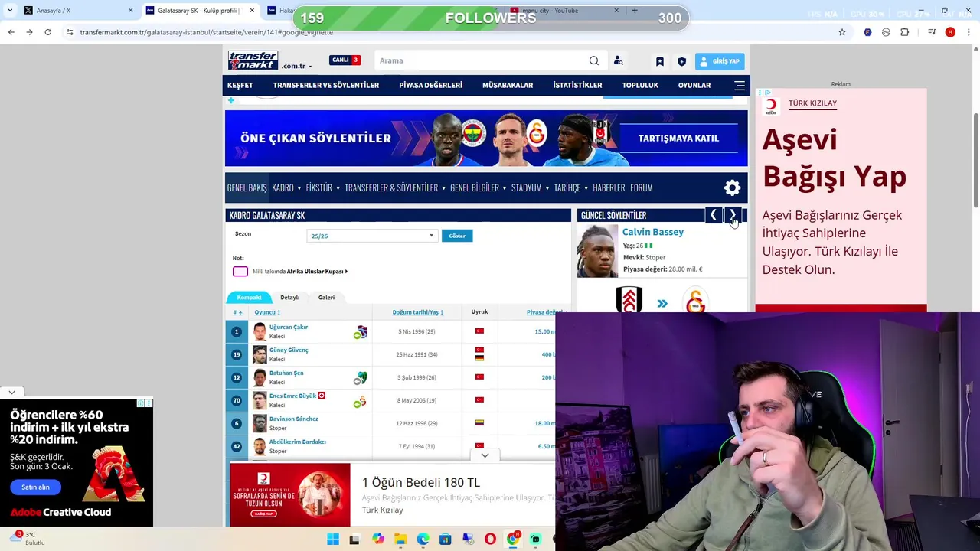
Task: Open the İSTATİSTİKLER menu
Action: coord(577,85)
